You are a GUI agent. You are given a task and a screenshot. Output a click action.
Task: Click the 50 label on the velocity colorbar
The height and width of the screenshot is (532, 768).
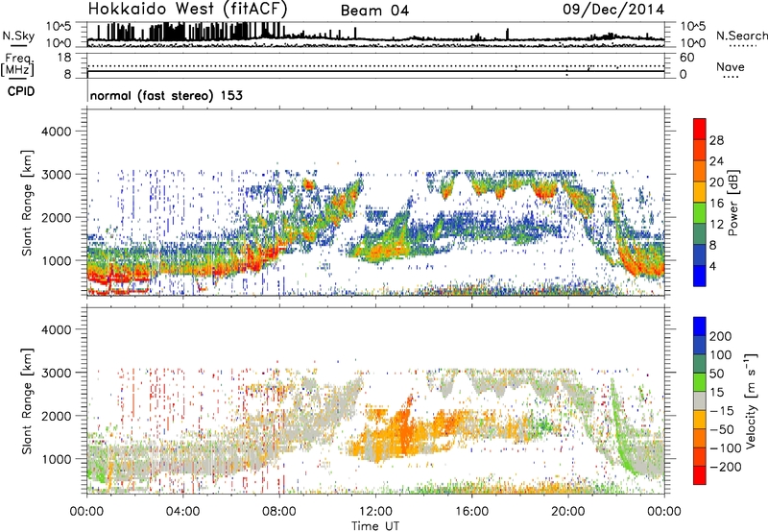[x=716, y=374]
